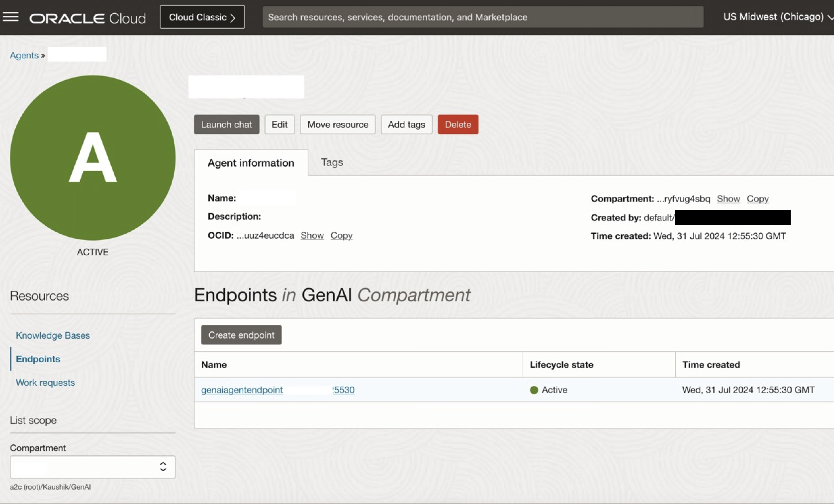Click the Create endpoint button
Screen dimensions: 835x504
tap(241, 335)
